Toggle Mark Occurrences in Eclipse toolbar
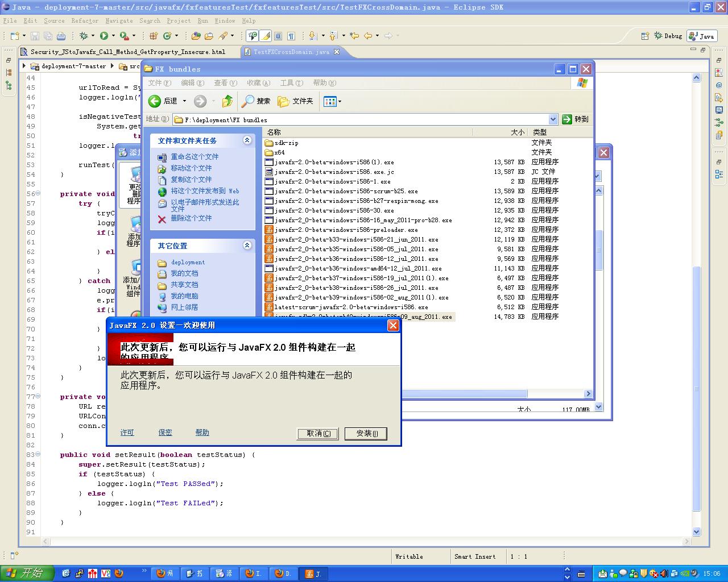The width and height of the screenshot is (728, 582). tap(265, 36)
